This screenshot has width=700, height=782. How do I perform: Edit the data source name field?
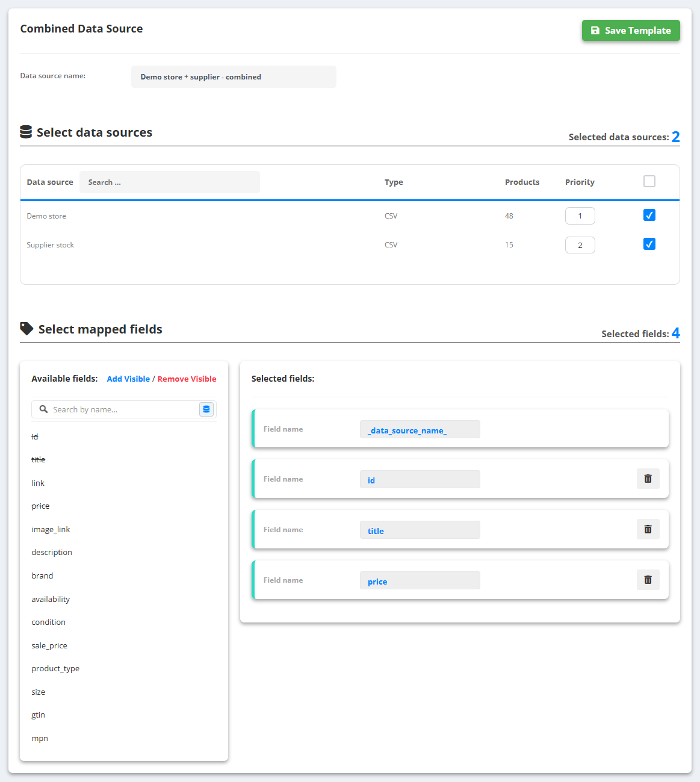pos(234,77)
